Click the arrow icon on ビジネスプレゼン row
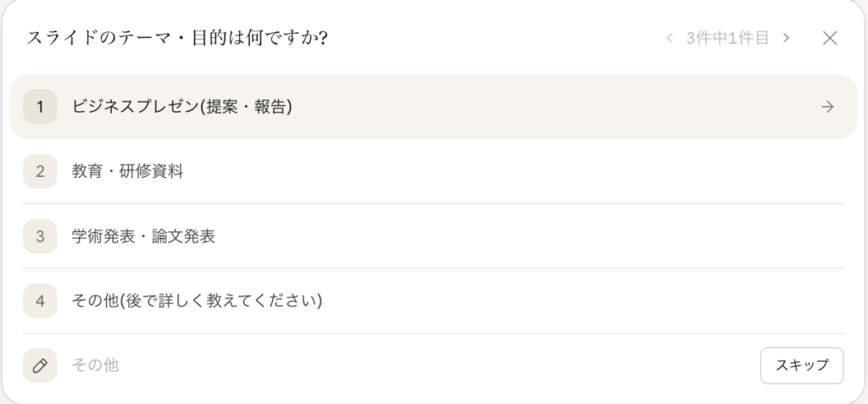This screenshot has width=868, height=404. (x=828, y=107)
